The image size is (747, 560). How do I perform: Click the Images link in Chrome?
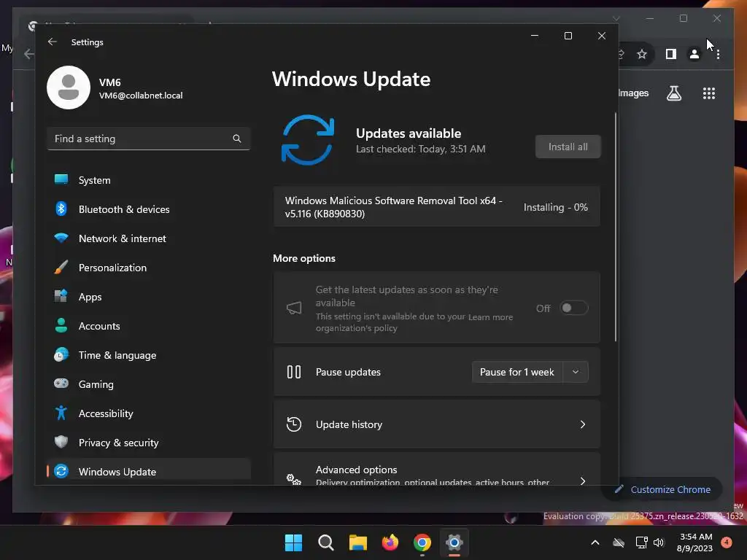click(x=633, y=93)
